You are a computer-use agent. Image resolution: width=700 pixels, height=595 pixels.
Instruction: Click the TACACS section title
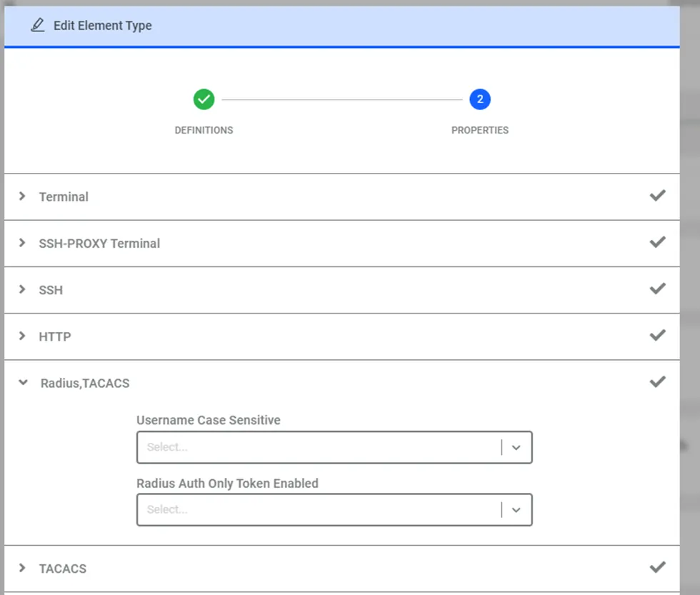(x=63, y=569)
